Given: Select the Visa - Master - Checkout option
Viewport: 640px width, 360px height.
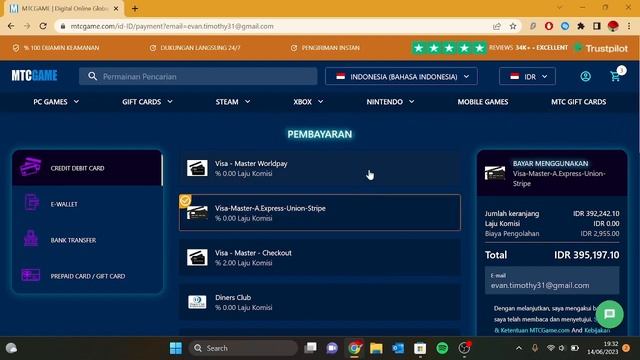Looking at the screenshot, I should pos(320,258).
